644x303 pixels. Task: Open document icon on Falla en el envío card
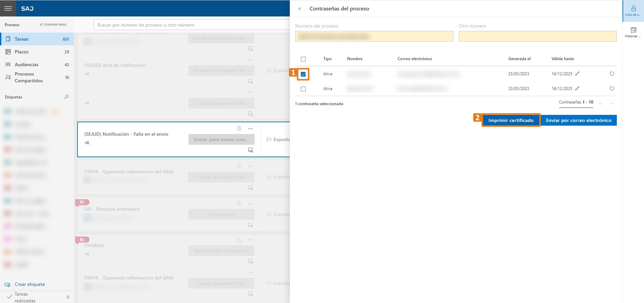pyautogui.click(x=239, y=129)
